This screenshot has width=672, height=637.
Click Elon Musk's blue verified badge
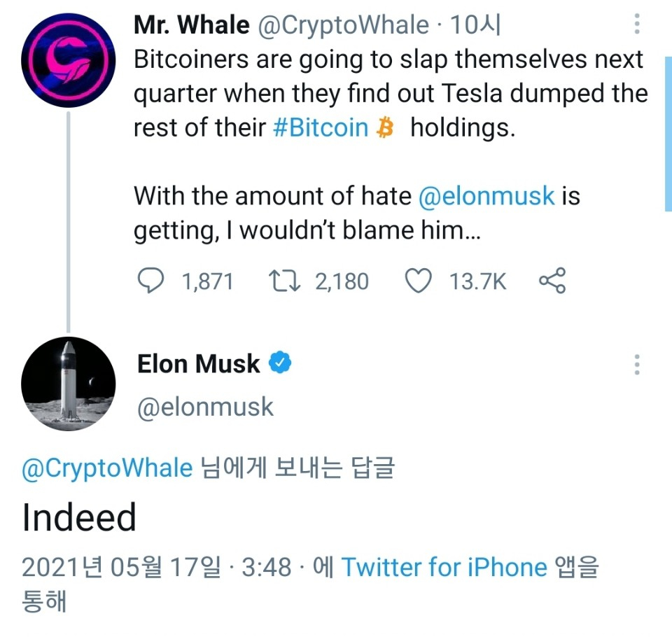coord(280,363)
